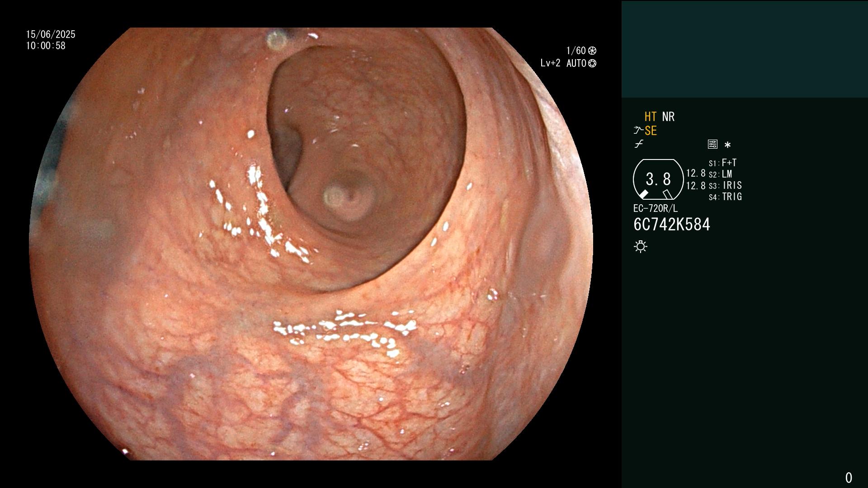The image size is (868, 488).
Task: Click the upper 12.8 diameter value
Action: pyautogui.click(x=696, y=173)
